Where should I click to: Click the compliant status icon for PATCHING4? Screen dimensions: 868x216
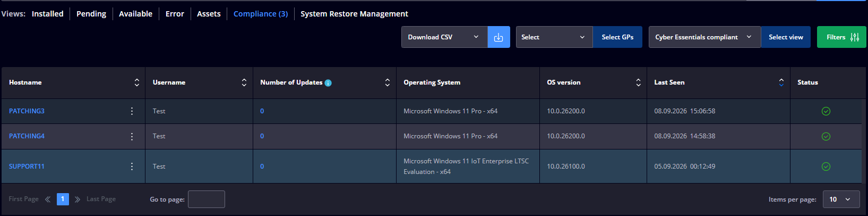click(x=826, y=136)
